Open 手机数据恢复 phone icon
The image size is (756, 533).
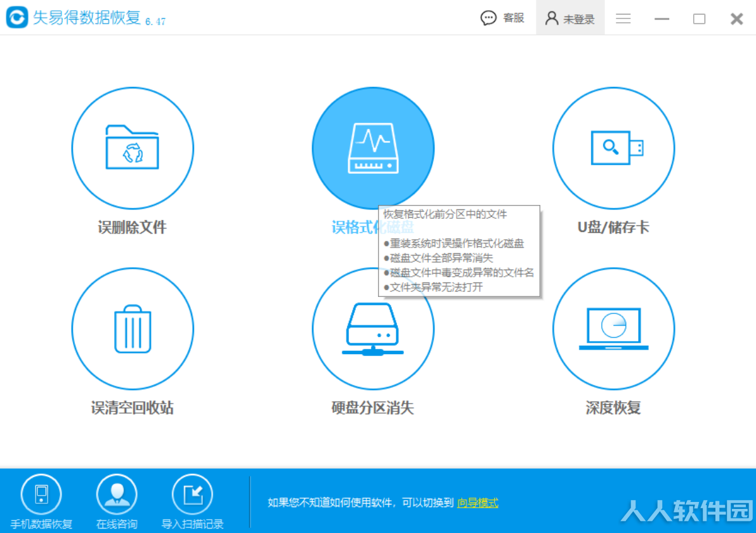tap(41, 494)
